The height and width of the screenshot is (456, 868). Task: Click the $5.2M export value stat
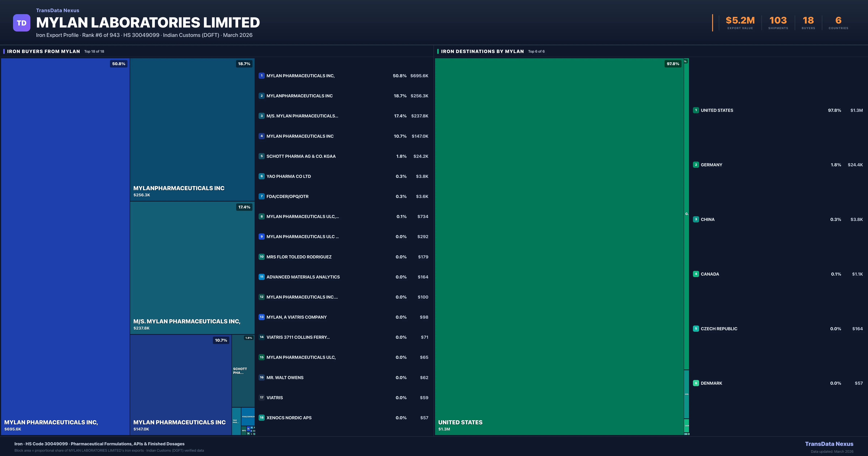point(740,21)
